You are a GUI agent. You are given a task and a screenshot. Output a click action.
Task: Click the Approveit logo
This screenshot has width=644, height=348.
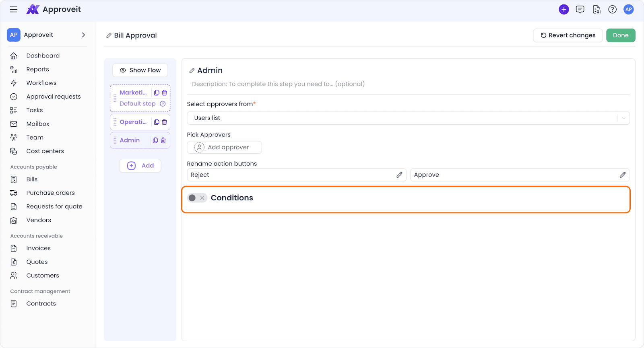54,9
